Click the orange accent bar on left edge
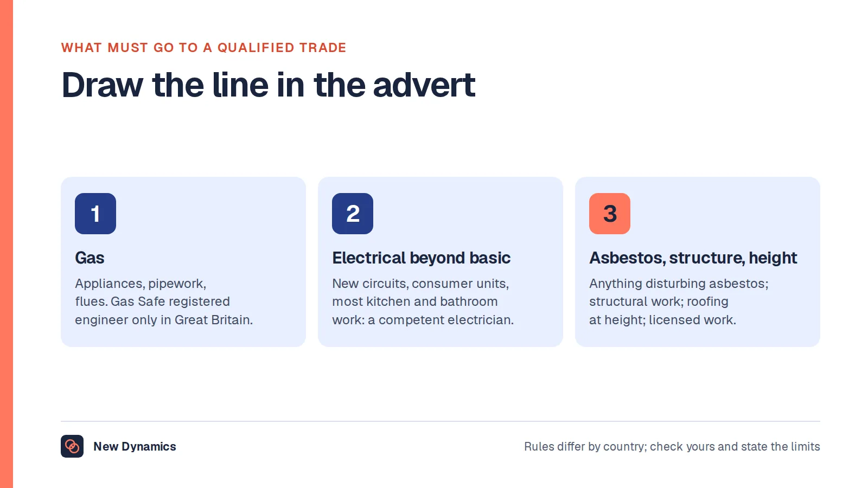The image size is (868, 488). (x=7, y=244)
